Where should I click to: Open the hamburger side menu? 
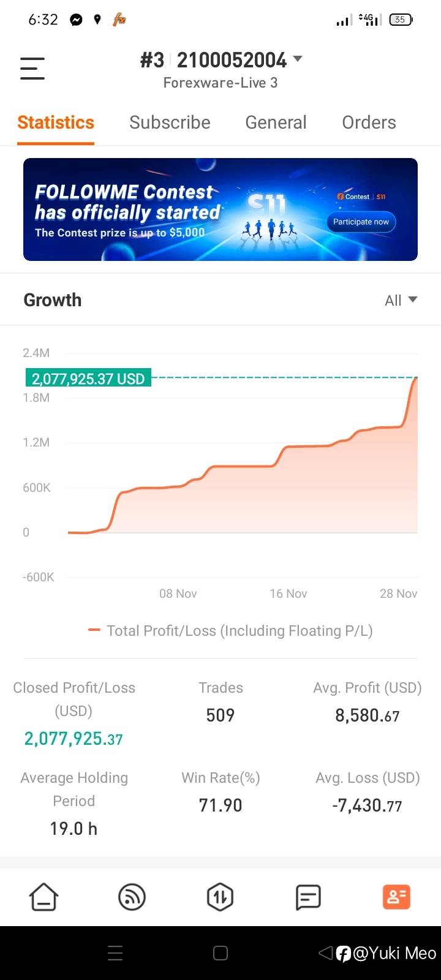tap(32, 68)
